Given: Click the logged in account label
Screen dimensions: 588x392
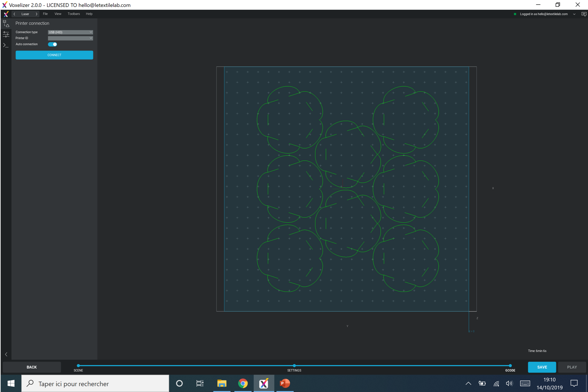Looking at the screenshot, I should tap(543, 14).
